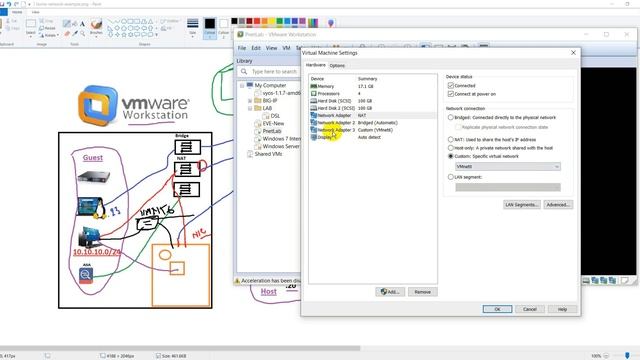Toggle Connect at power on checkbox

(x=451, y=94)
